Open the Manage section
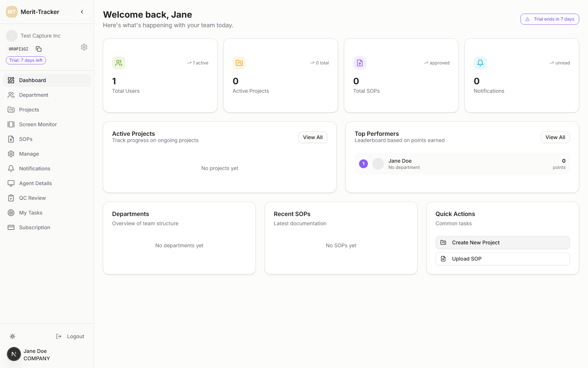 click(x=47, y=154)
